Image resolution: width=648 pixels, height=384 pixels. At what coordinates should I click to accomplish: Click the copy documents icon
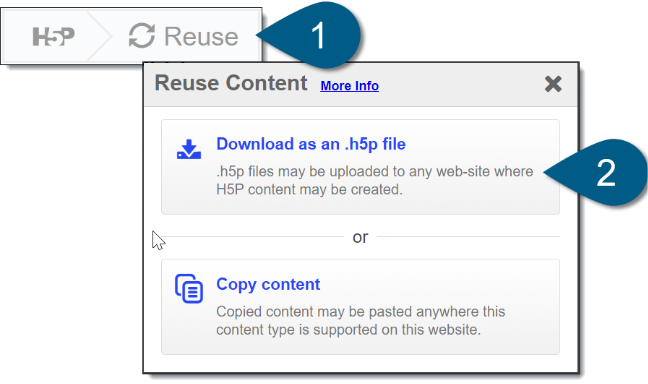(x=189, y=289)
